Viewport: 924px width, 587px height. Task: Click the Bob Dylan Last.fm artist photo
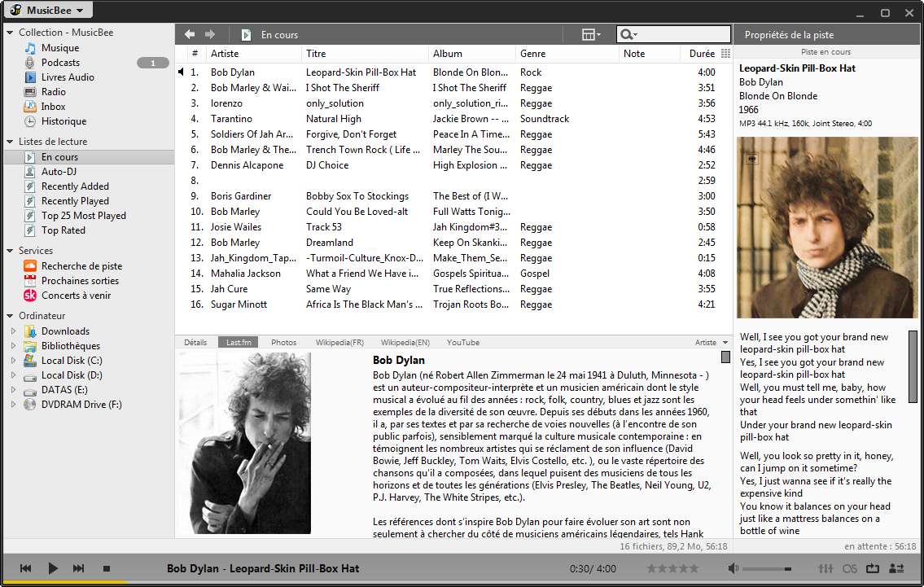tap(244, 443)
